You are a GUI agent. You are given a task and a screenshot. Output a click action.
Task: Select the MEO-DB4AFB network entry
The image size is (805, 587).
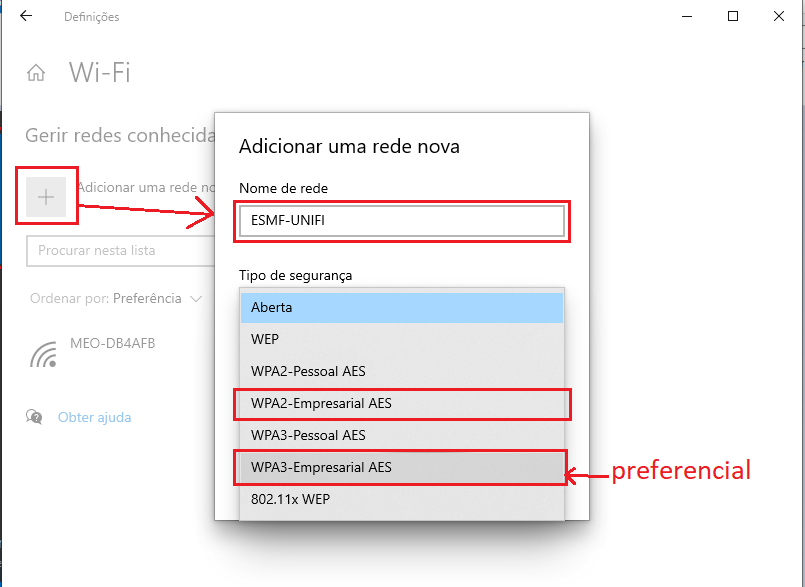112,344
